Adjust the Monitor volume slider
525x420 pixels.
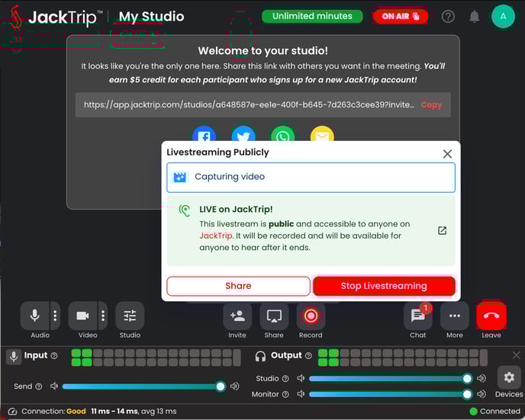tap(391, 395)
